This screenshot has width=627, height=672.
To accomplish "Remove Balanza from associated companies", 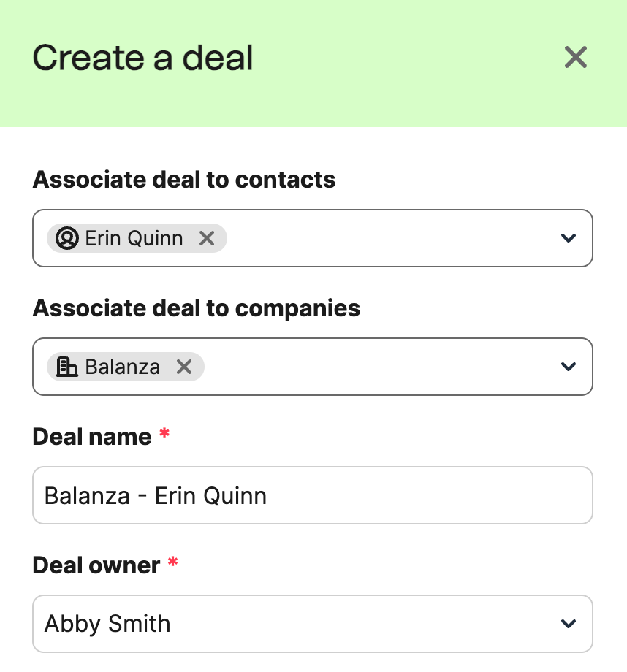I will click(184, 367).
